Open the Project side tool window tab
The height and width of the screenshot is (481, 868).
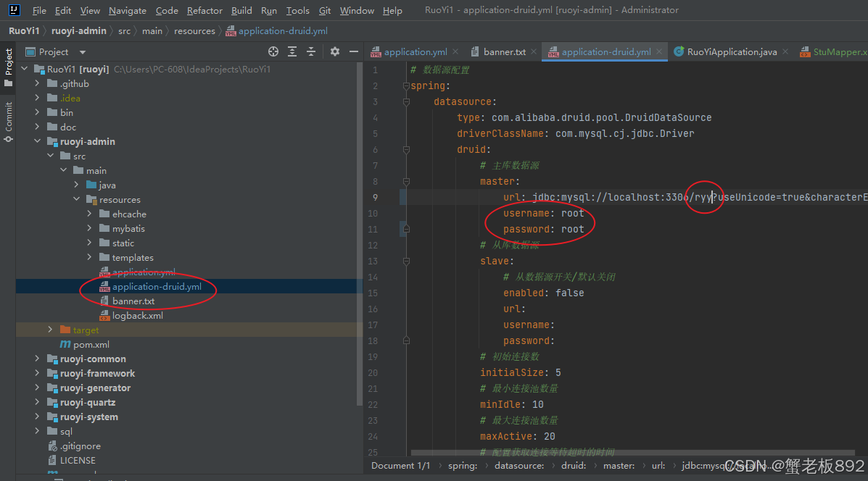[8, 67]
